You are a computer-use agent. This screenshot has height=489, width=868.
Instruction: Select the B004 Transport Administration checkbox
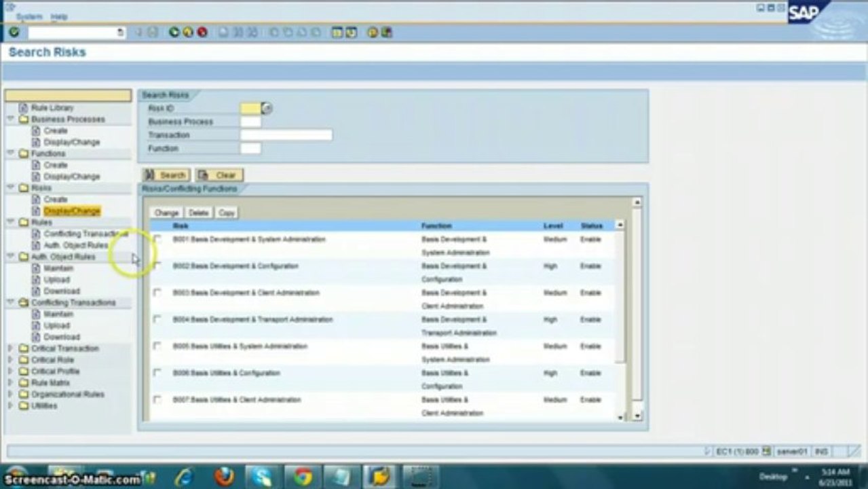tap(157, 319)
